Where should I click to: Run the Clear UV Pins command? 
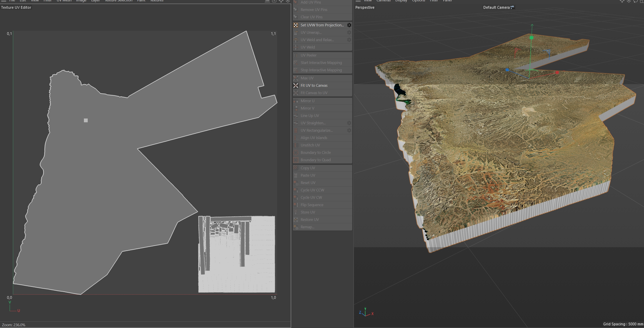pyautogui.click(x=311, y=17)
